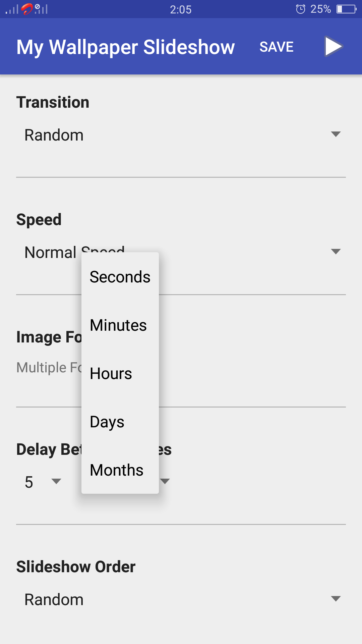This screenshot has width=362, height=644.
Task: Tap the delay unit dropdown arrow
Action: click(165, 481)
